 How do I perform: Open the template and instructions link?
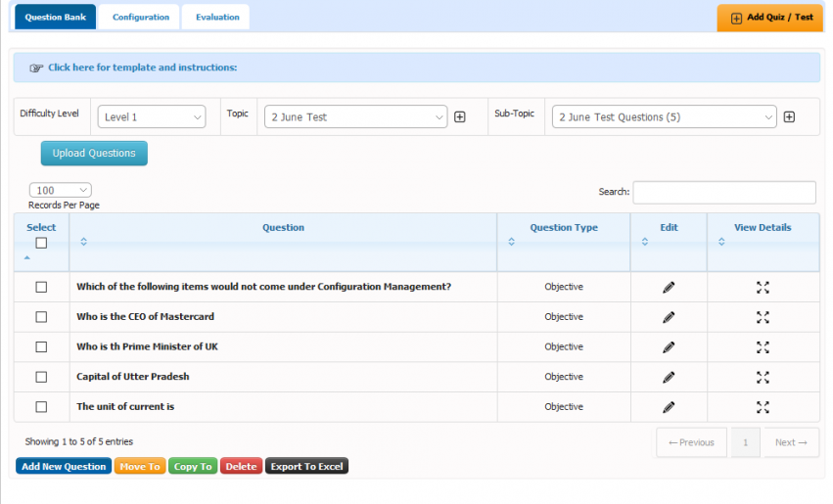tap(142, 68)
